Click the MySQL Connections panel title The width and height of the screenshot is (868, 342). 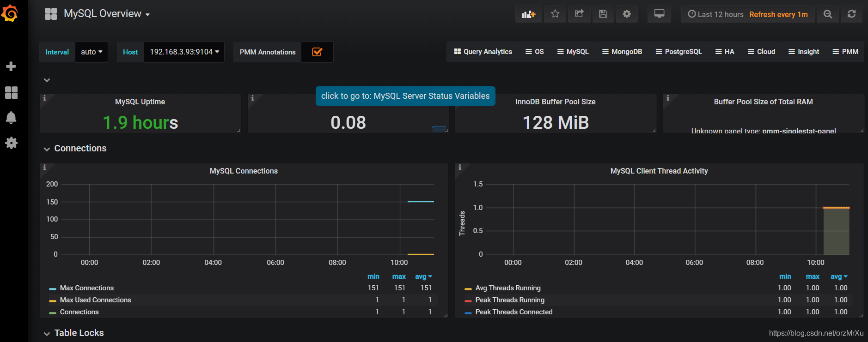(x=244, y=171)
